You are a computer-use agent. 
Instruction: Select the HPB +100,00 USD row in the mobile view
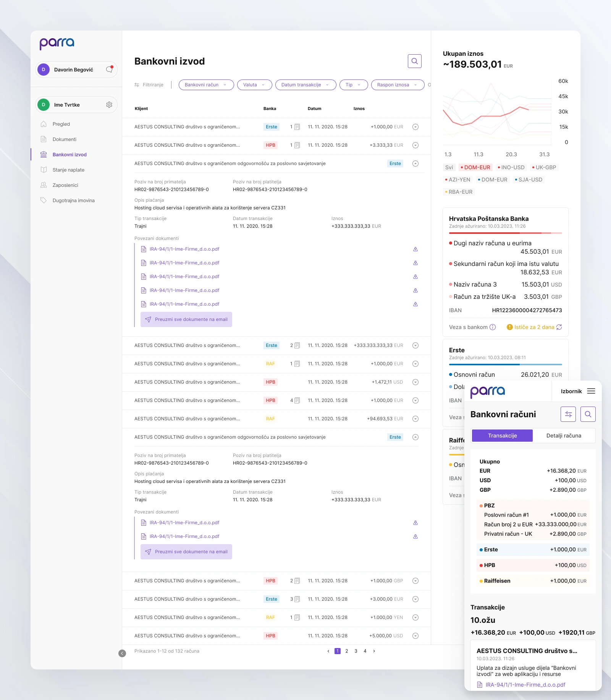click(x=533, y=565)
